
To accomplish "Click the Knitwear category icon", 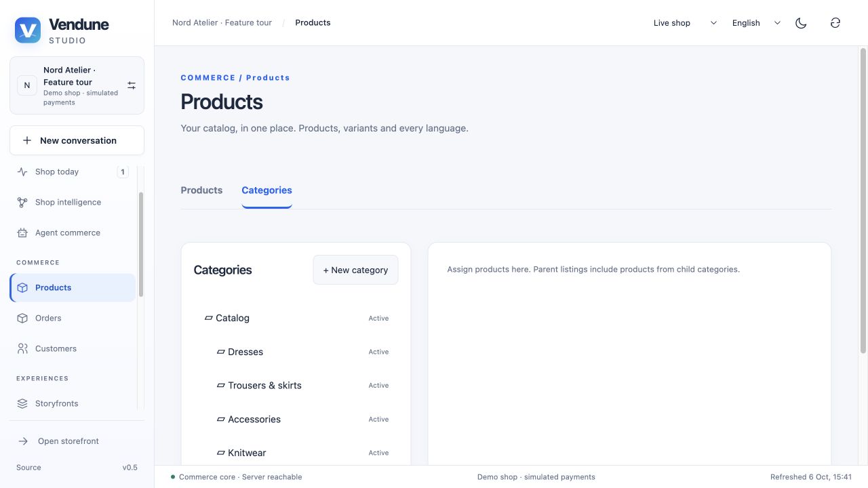I will point(221,453).
